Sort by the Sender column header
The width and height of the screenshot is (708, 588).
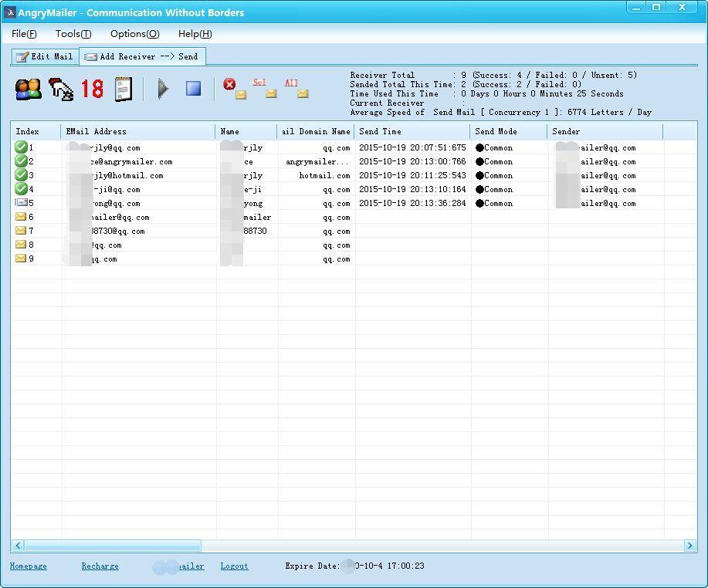pos(605,131)
